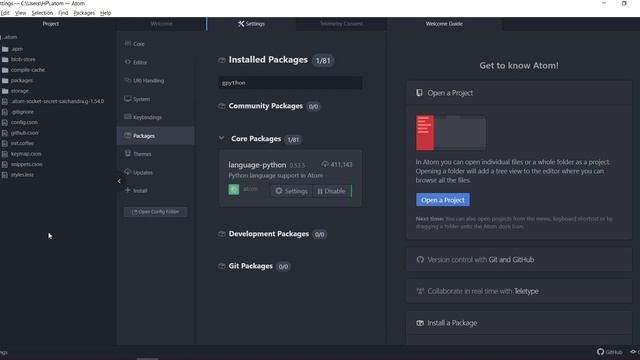Collapse the .atom root folder
Screen dimensions: 640x360
point(11,37)
